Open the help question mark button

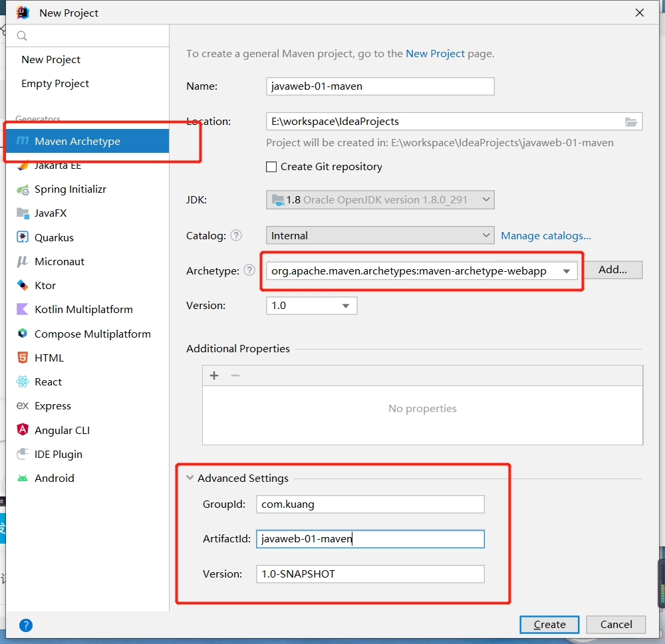(x=26, y=625)
